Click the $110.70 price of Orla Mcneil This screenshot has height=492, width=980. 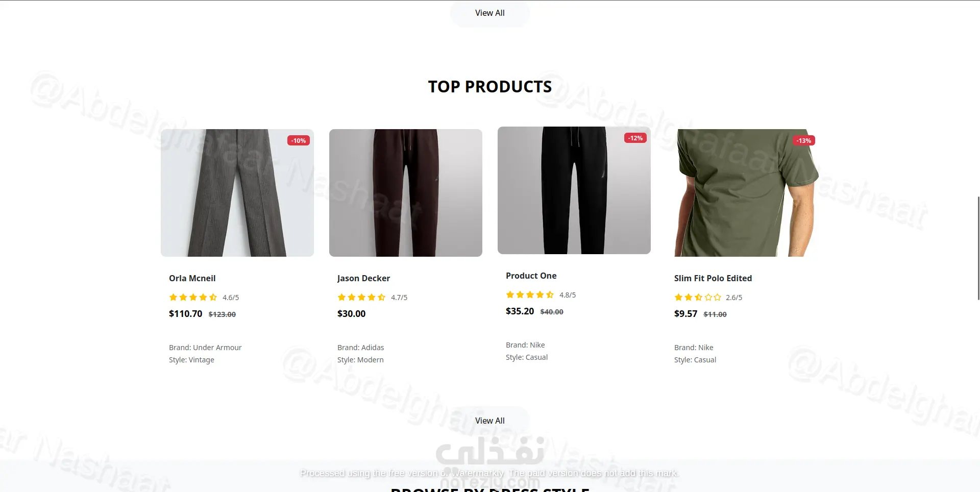coord(186,313)
